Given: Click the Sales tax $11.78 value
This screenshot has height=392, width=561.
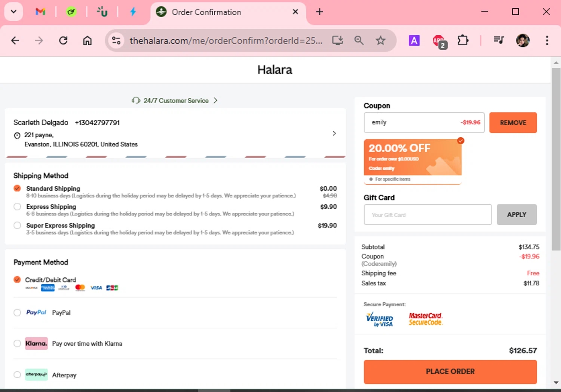Looking at the screenshot, I should click(x=531, y=283).
